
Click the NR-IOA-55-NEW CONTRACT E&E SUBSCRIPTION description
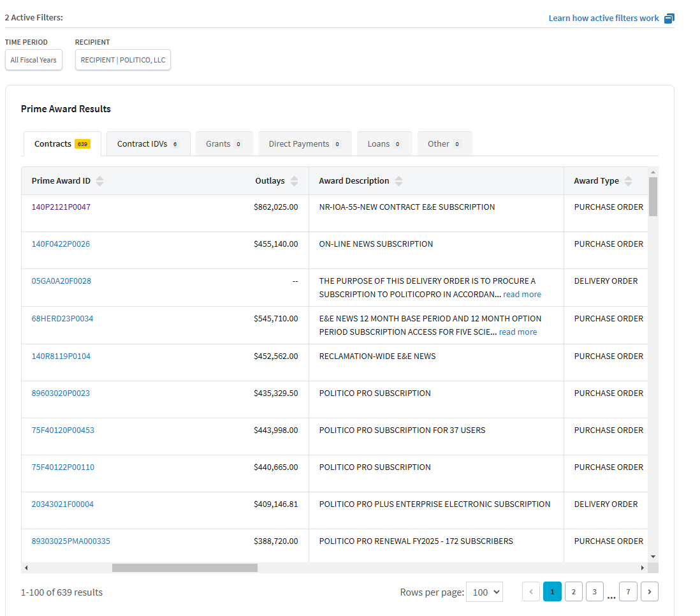coord(407,207)
